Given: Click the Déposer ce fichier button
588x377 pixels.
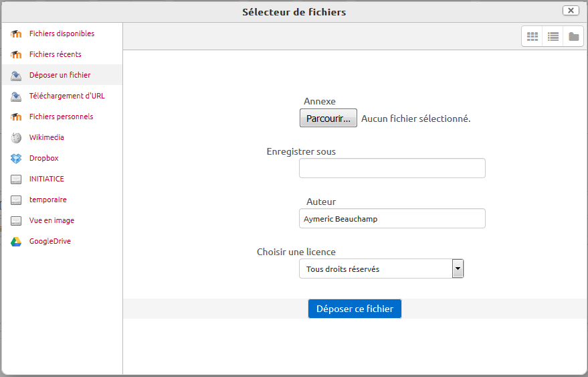Looking at the screenshot, I should (355, 309).
